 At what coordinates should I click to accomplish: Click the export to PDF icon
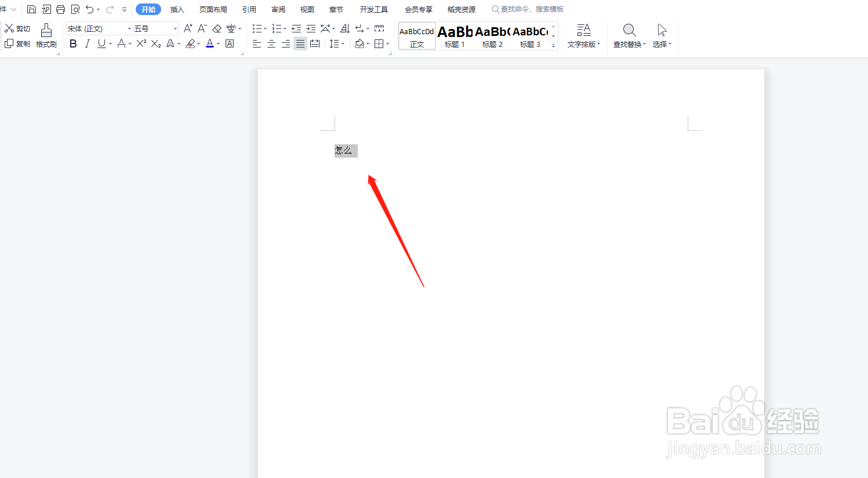(x=46, y=9)
